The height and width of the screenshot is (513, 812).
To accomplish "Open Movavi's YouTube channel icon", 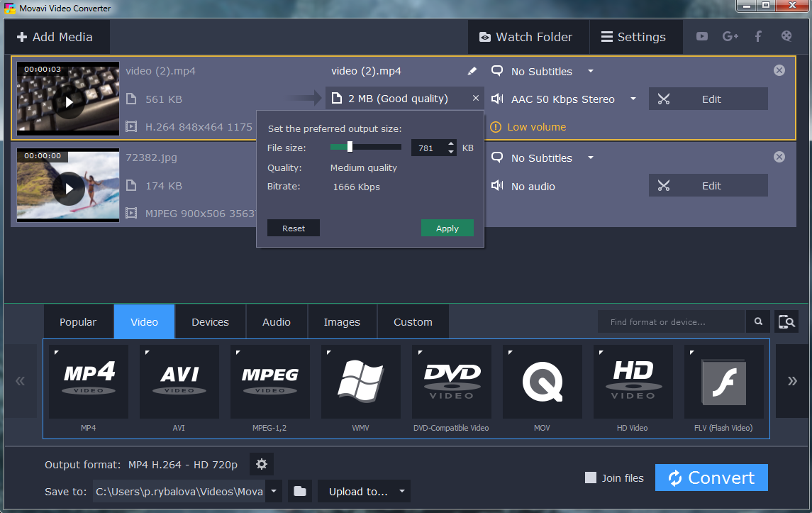I will coord(701,36).
